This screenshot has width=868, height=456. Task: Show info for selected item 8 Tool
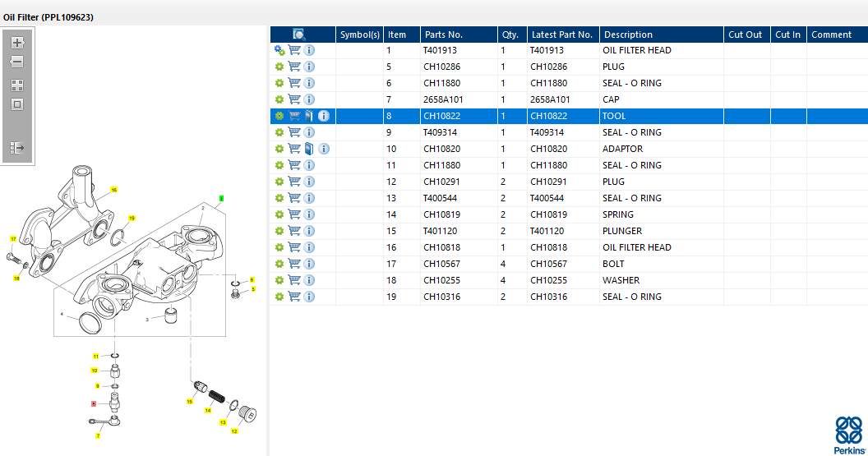(324, 116)
